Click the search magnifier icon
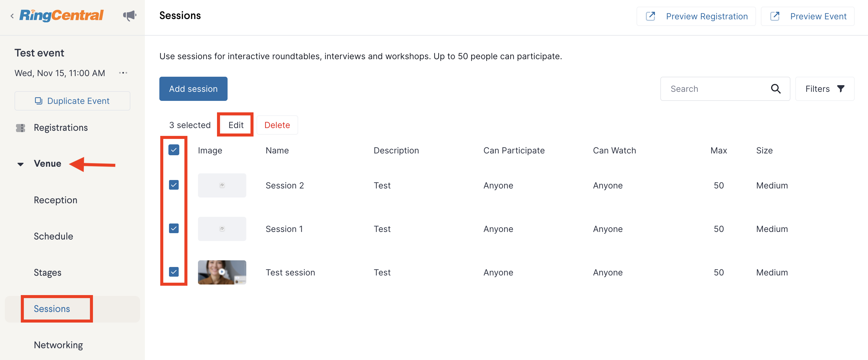The image size is (868, 360). [x=775, y=89]
